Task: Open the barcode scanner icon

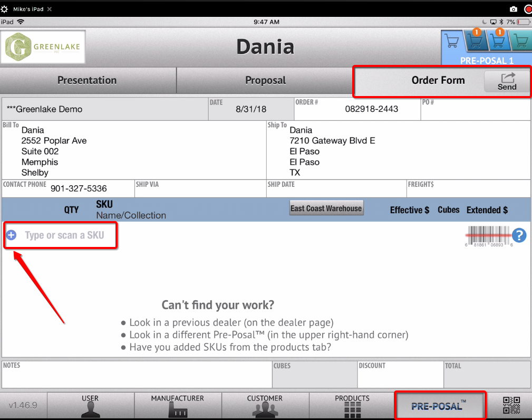Action: [488, 236]
